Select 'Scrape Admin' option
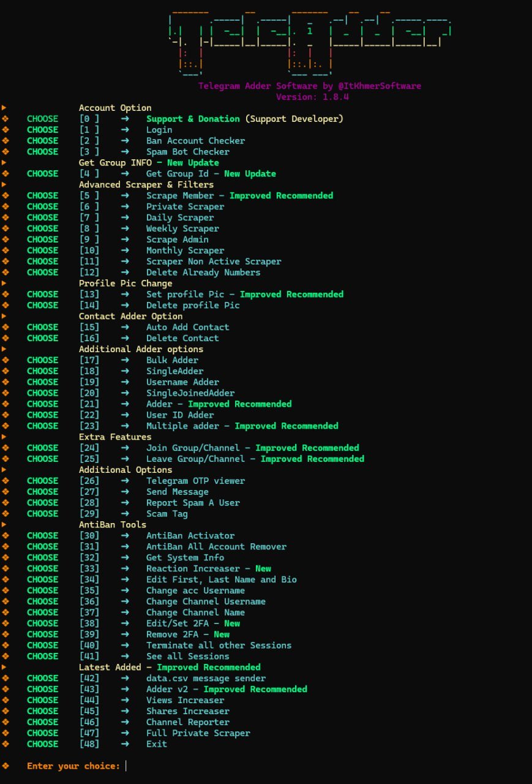532x784 pixels. [x=178, y=240]
